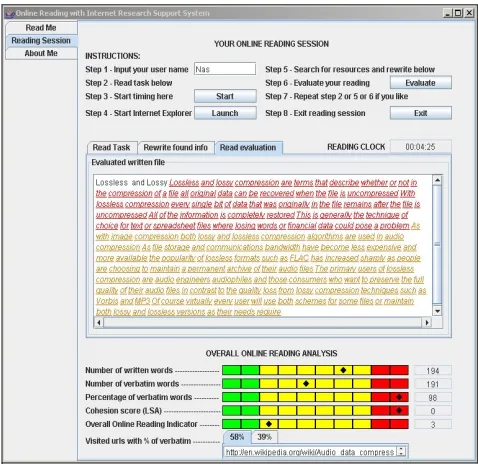
Task: Click the verbatim words value 191
Action: pyautogui.click(x=433, y=384)
